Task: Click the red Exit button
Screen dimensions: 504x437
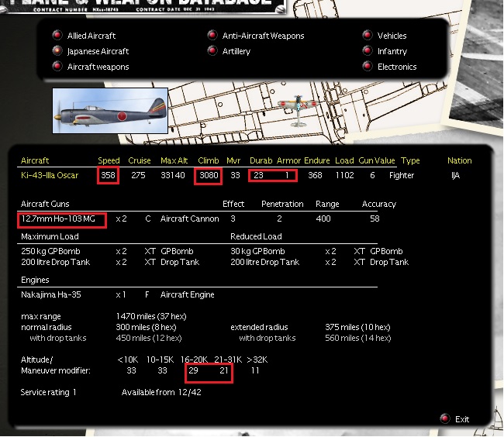Action: [445, 418]
